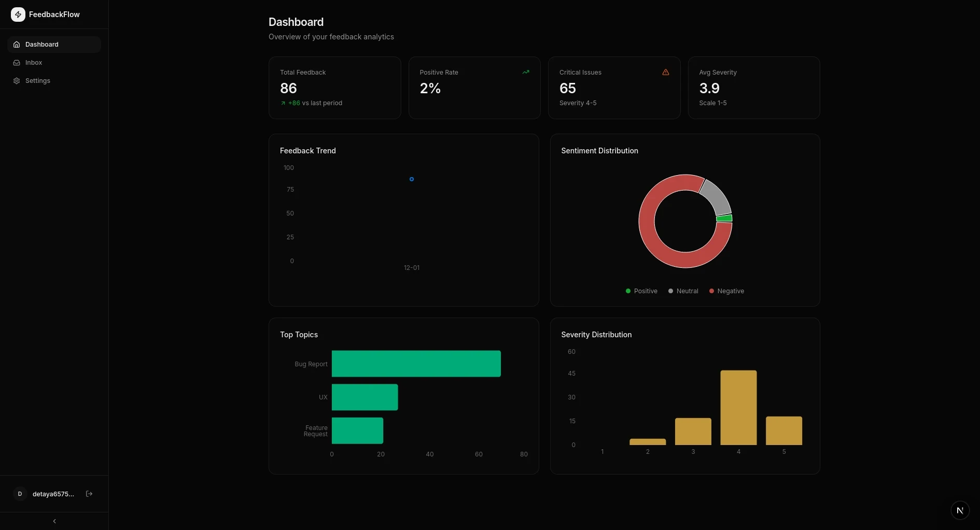980x530 pixels.
Task: Click the FeedbackFlow lightning bolt logo
Action: (18, 15)
